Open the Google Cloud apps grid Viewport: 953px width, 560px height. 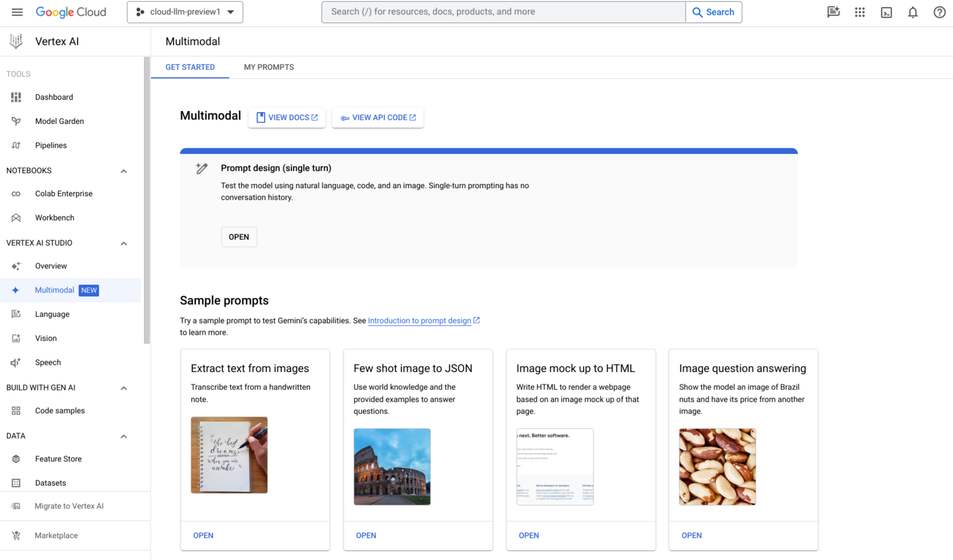pyautogui.click(x=860, y=12)
